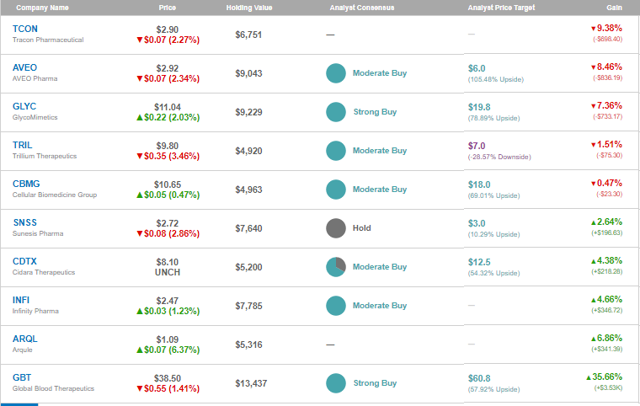
Task: Sort by the Price column header
Action: point(167,8)
